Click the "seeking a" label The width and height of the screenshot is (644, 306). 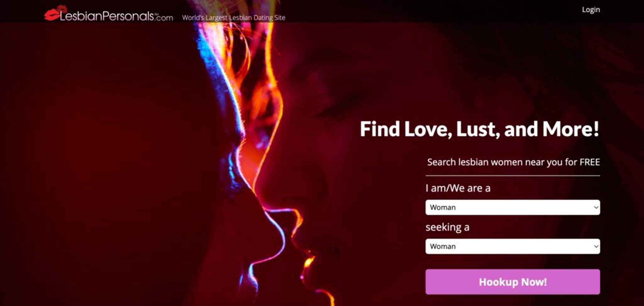pyautogui.click(x=447, y=227)
